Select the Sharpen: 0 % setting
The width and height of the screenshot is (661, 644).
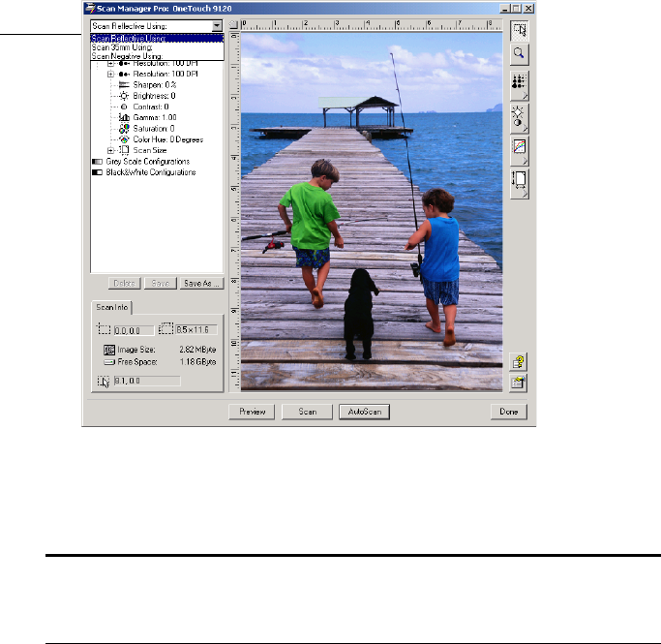(x=155, y=85)
